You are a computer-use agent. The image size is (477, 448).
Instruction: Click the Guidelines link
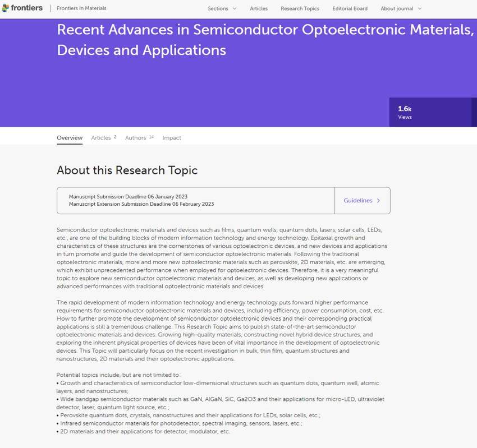click(x=357, y=201)
